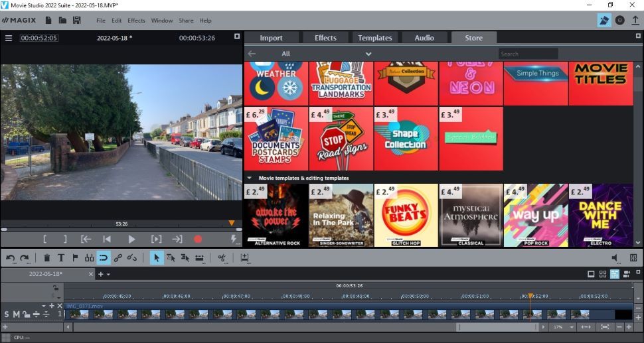Image resolution: width=644 pixels, height=343 pixels.
Task: Click the orange playback marker on the preview scrubber
Action: pos(232,223)
